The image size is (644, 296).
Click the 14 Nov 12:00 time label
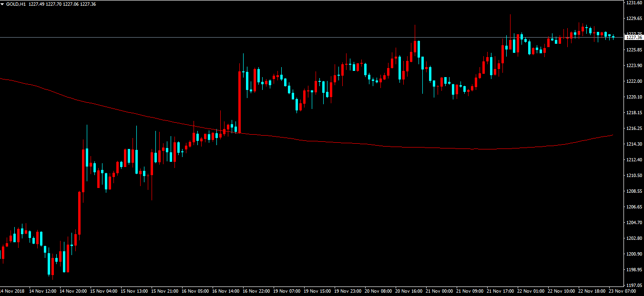click(x=42, y=291)
